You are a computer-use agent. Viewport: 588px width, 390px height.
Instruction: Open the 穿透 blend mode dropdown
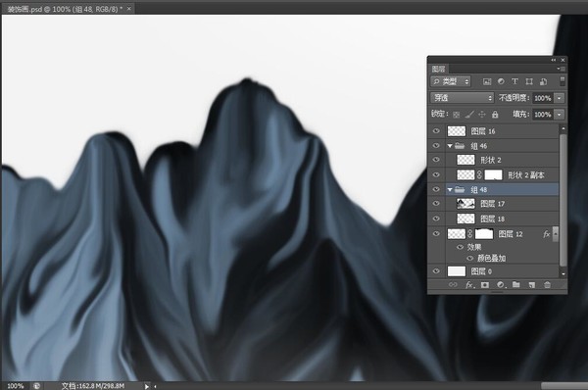click(462, 98)
